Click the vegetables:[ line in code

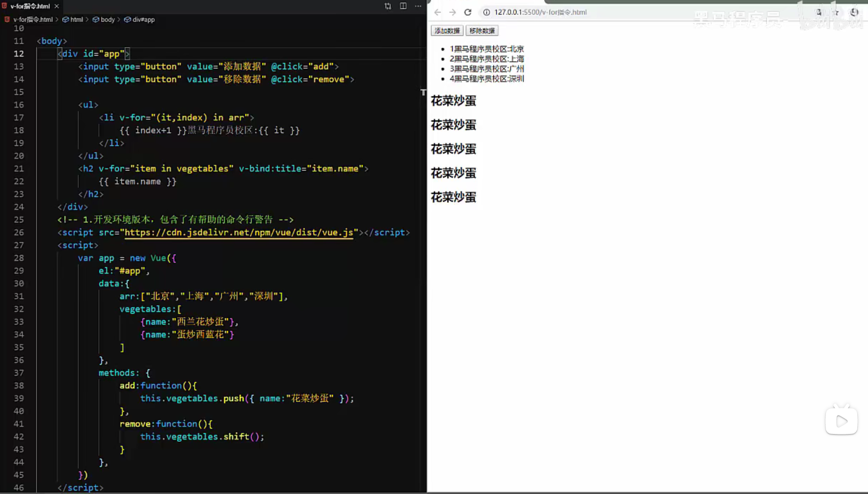(150, 309)
